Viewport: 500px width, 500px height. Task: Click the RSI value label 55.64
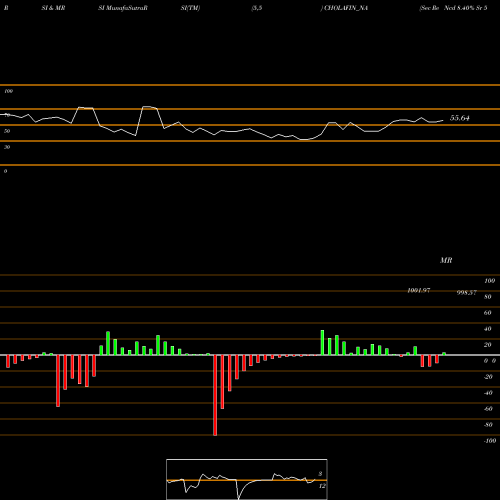tap(460, 118)
